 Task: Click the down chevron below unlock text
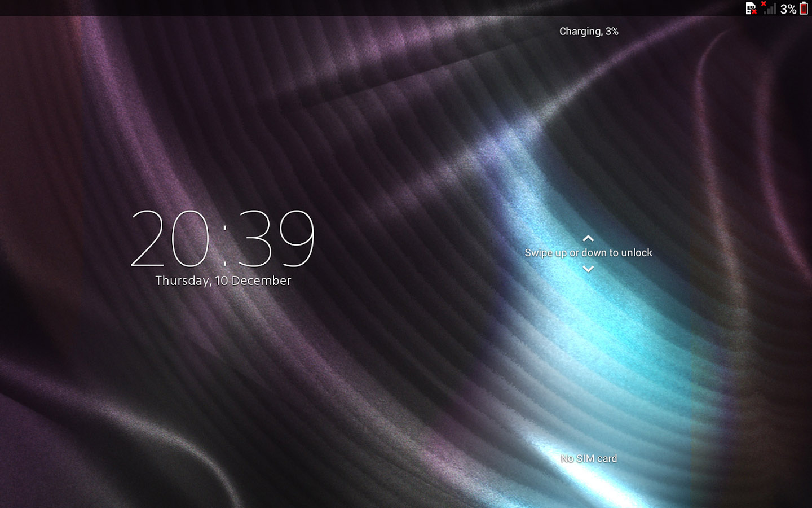[x=588, y=269]
